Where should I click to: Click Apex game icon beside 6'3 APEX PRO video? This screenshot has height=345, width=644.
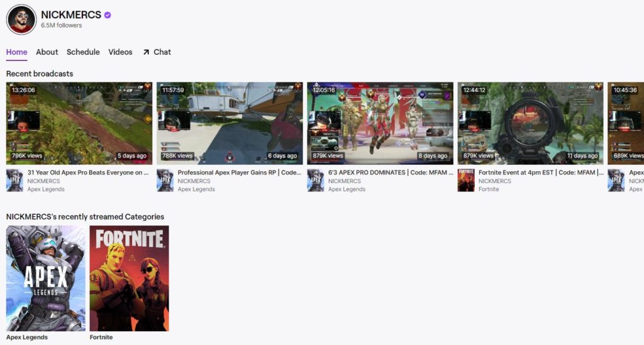point(316,181)
